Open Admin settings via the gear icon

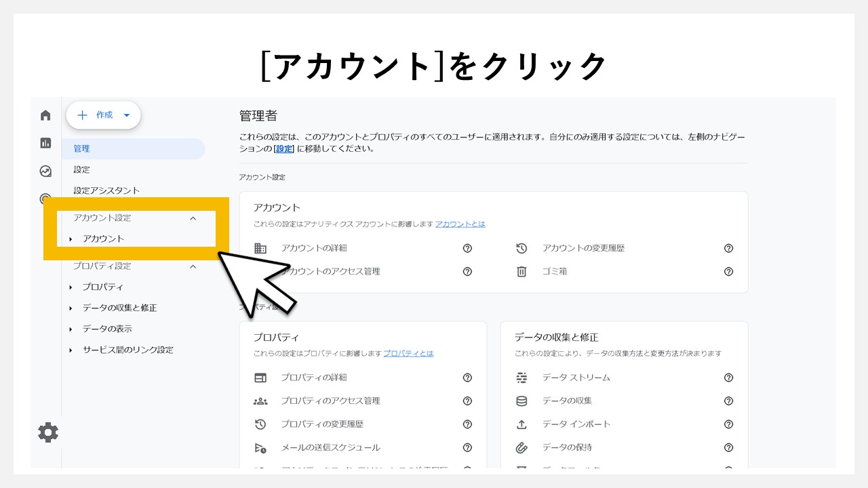tap(47, 432)
